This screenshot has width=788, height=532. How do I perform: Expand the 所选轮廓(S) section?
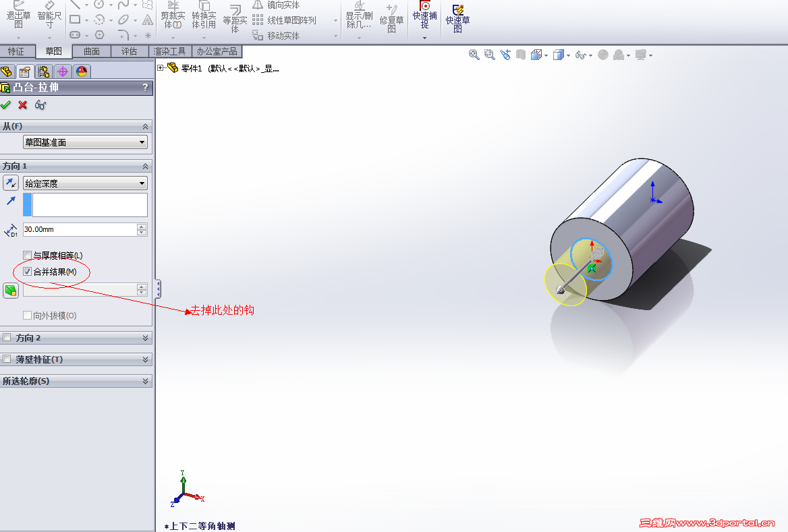click(145, 381)
